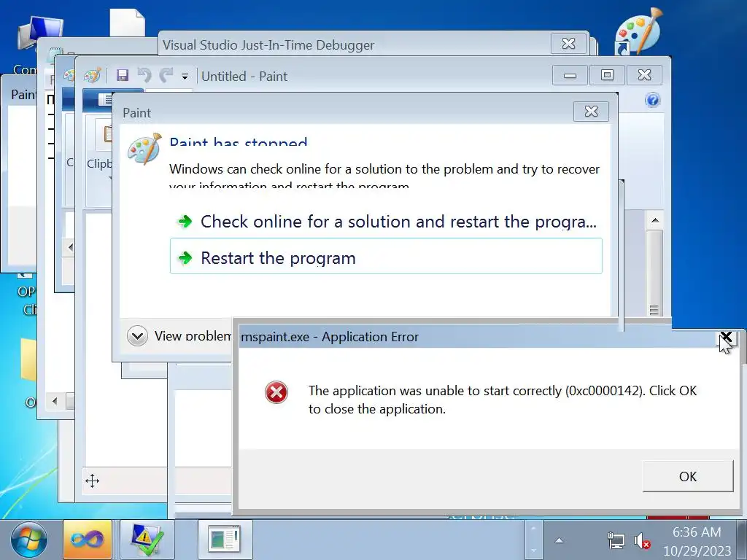Open the Customize Quick Access Toolbar dropdown
This screenshot has width=747, height=560.
(185, 76)
